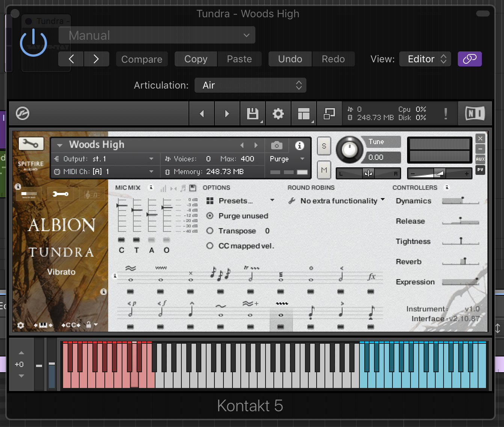The width and height of the screenshot is (504, 427).
Task: Open the View Editor dropdown
Action: [x=425, y=59]
